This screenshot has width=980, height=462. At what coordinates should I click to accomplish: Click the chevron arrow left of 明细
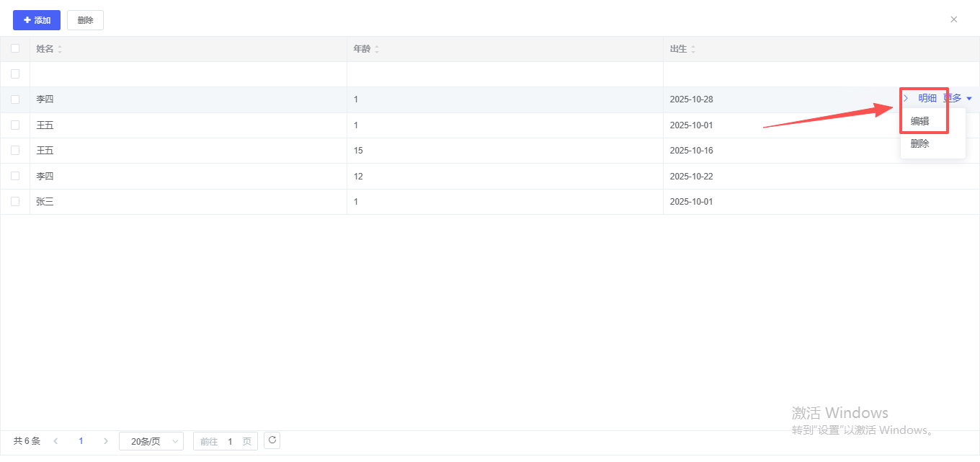click(906, 98)
